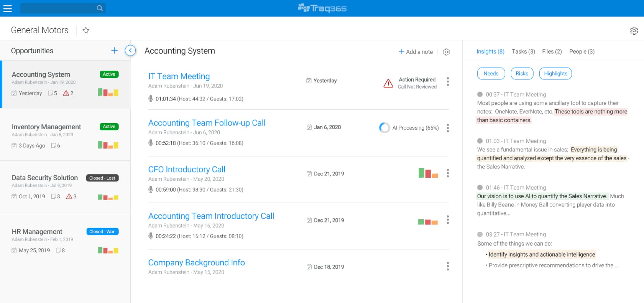This screenshot has height=303, width=644.
Task: Open more options for Accounting Team Follow-up Call
Action: (x=448, y=128)
